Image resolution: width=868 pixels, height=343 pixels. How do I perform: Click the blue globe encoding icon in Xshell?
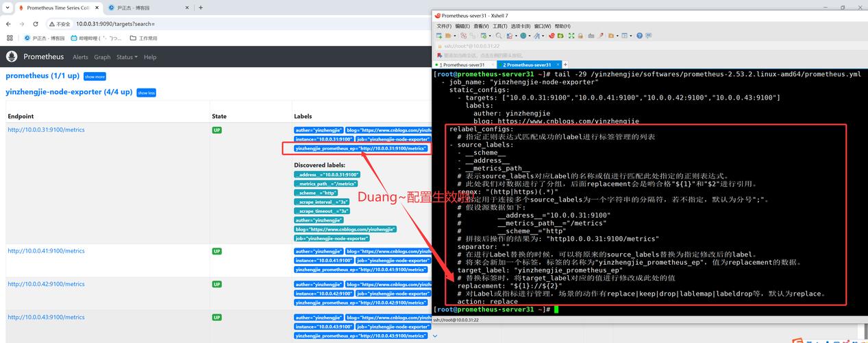coord(523,36)
